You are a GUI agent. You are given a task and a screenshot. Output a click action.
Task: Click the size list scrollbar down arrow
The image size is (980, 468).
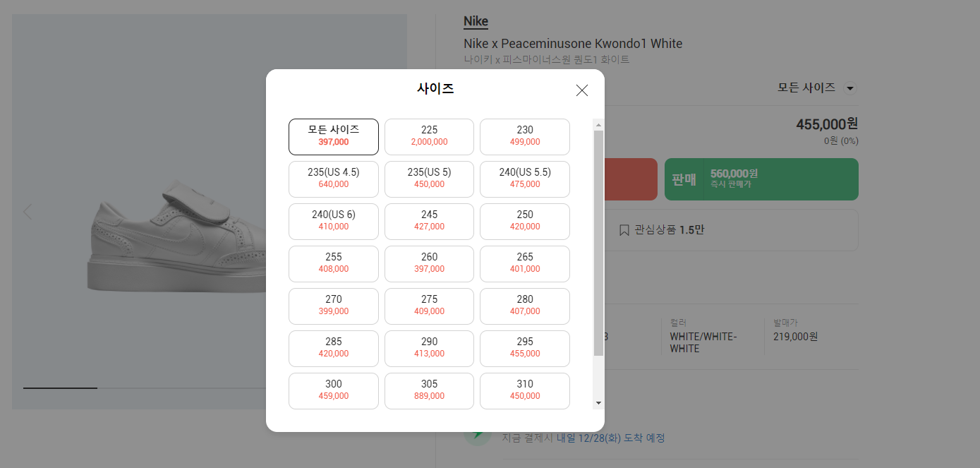click(599, 403)
